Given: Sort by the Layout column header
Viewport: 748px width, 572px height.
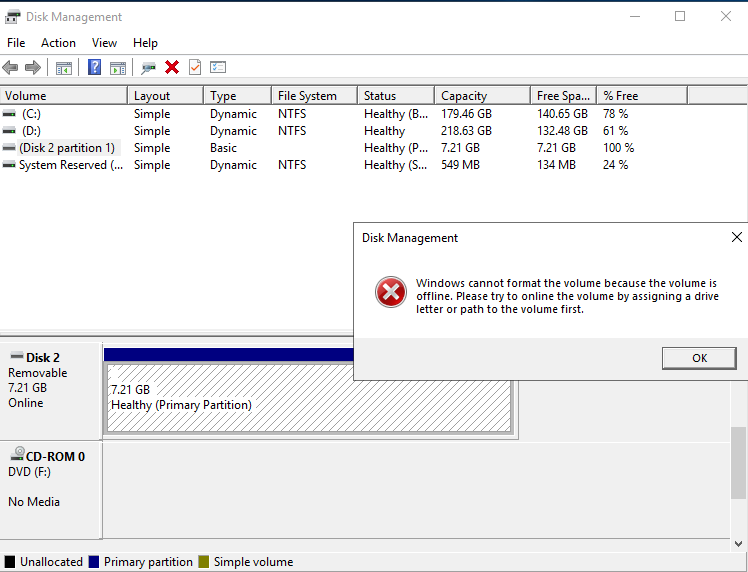Looking at the screenshot, I should point(166,95).
